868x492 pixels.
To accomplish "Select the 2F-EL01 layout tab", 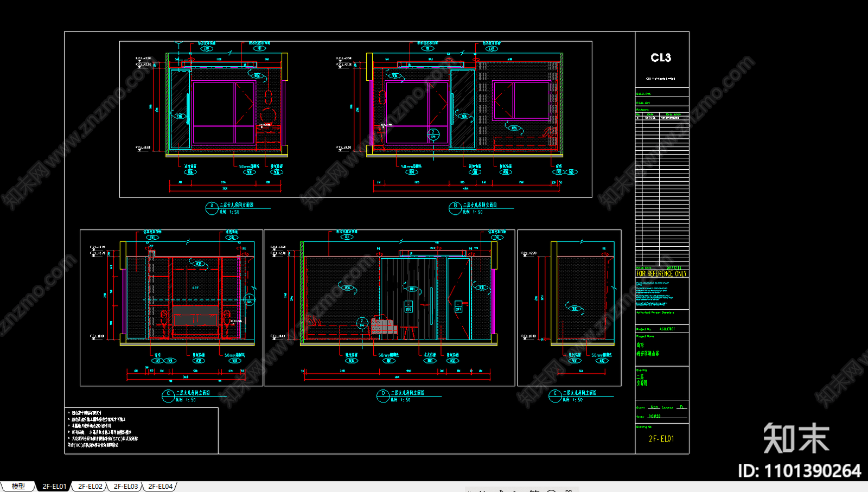I will pyautogui.click(x=54, y=487).
